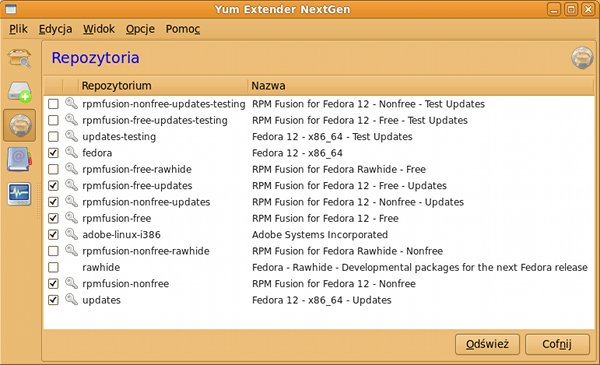Select 'Adobe Systems Incorporated' name cell
Viewport: 600px width, 365px height.
point(320,235)
